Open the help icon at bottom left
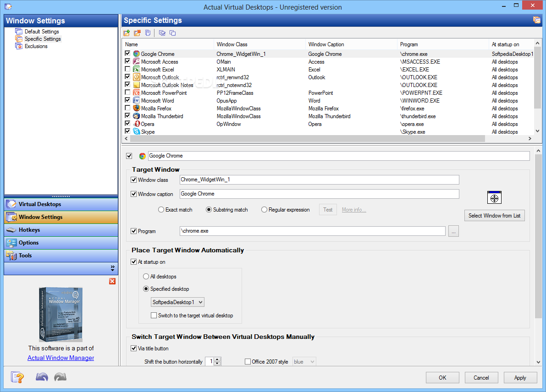546x392 pixels. [17, 377]
